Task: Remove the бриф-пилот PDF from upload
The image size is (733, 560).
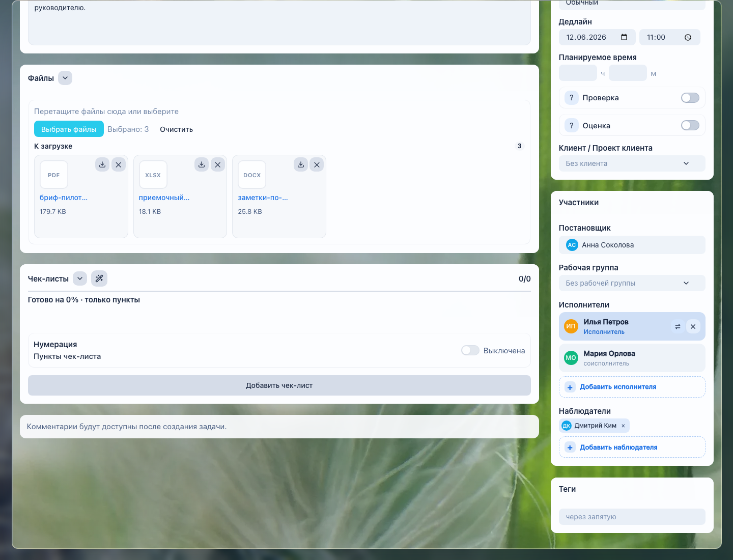Action: click(x=119, y=164)
